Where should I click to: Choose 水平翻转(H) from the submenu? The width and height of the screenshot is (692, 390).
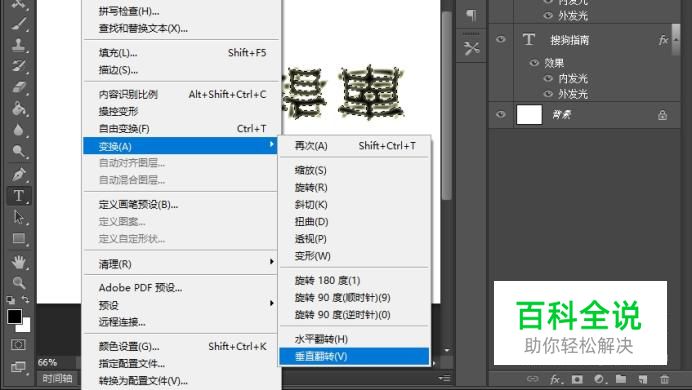[x=354, y=339]
